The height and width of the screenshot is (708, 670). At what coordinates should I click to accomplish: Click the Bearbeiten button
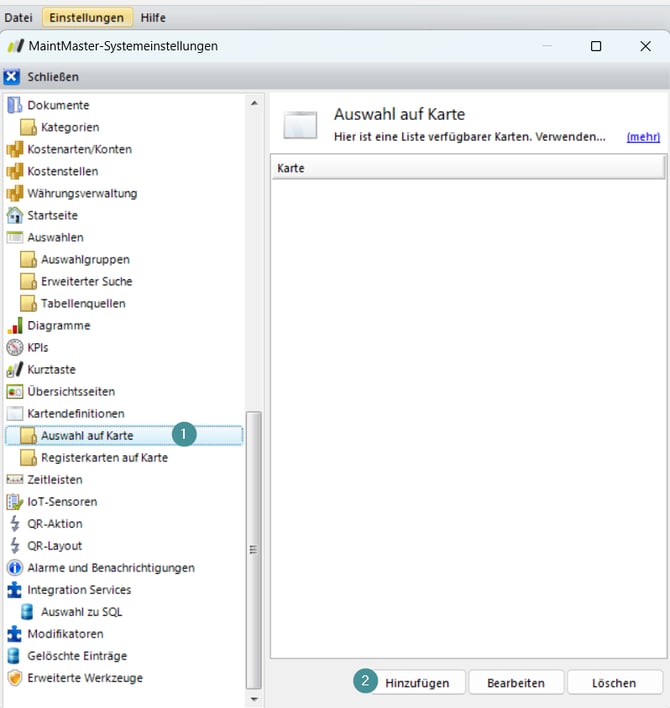click(515, 683)
